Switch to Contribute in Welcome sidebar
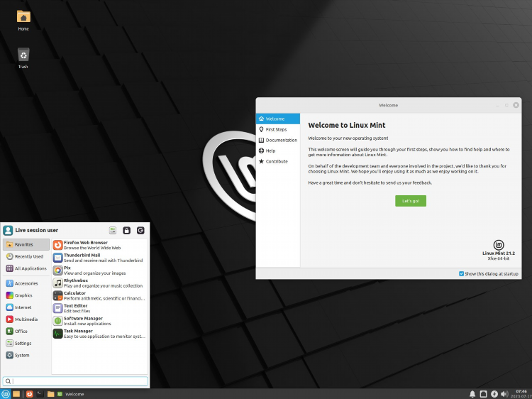The height and width of the screenshot is (399, 532). coord(278,161)
